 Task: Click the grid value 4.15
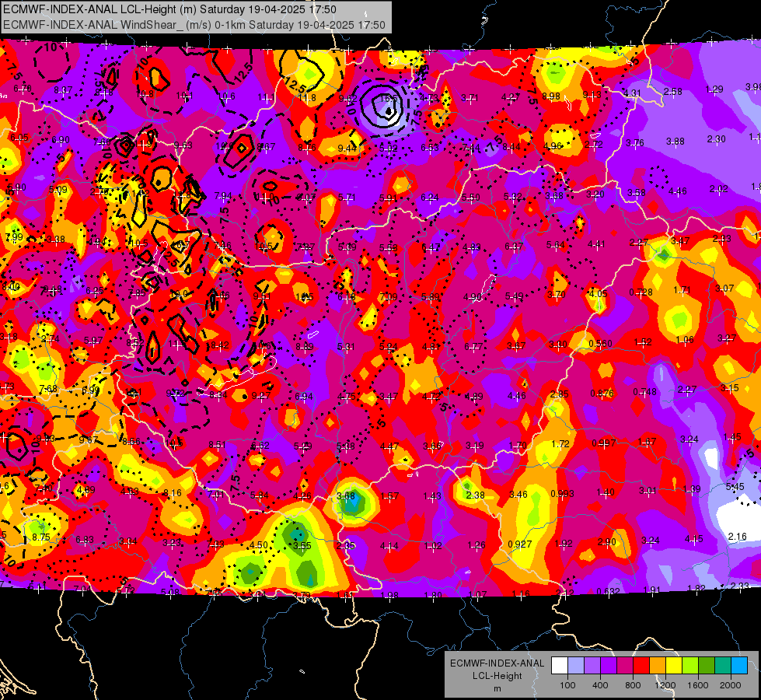pyautogui.click(x=694, y=538)
